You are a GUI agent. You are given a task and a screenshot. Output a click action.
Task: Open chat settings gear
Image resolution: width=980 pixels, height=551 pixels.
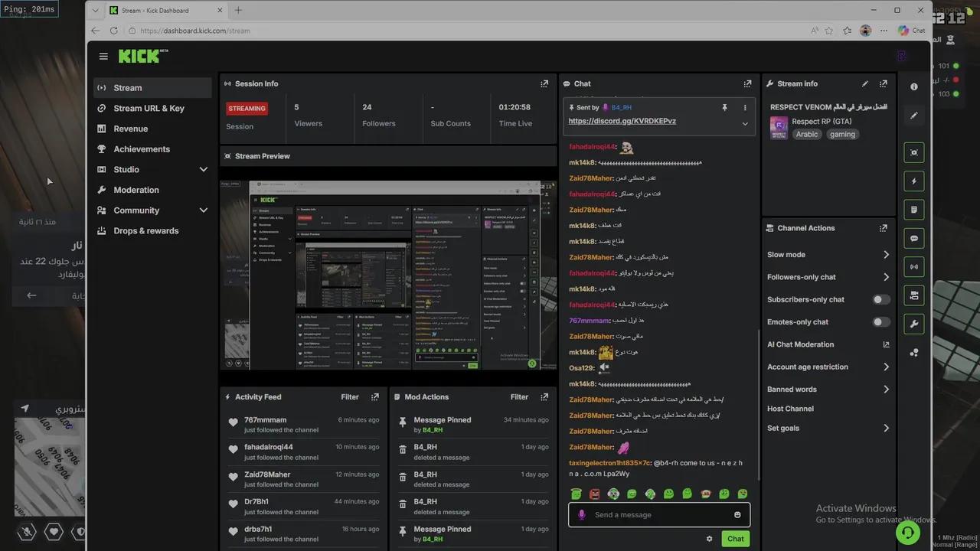point(710,539)
